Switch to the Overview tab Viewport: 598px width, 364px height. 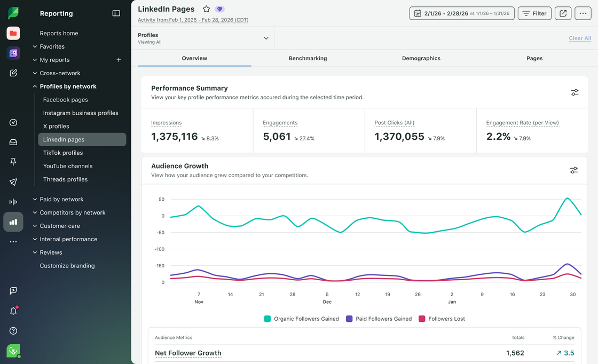coord(194,58)
